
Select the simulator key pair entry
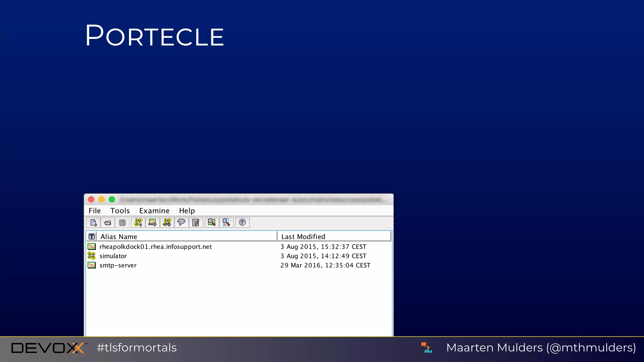click(113, 256)
